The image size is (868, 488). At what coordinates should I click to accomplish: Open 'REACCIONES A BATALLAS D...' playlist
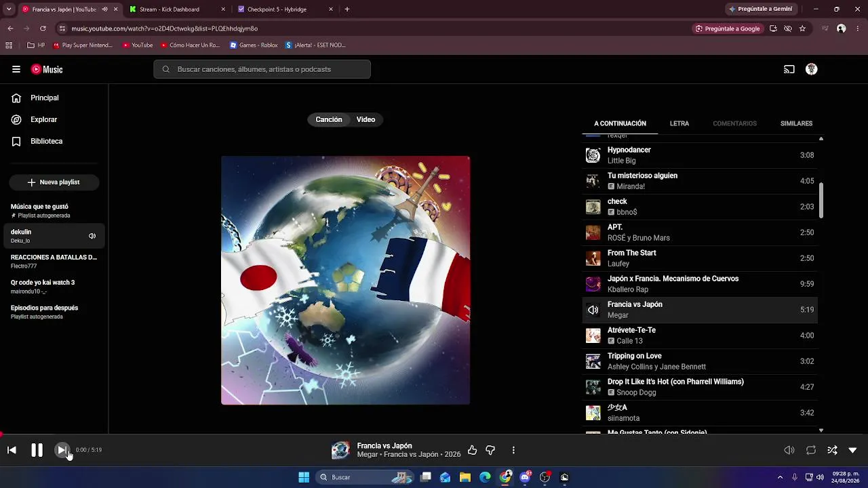coord(54,262)
